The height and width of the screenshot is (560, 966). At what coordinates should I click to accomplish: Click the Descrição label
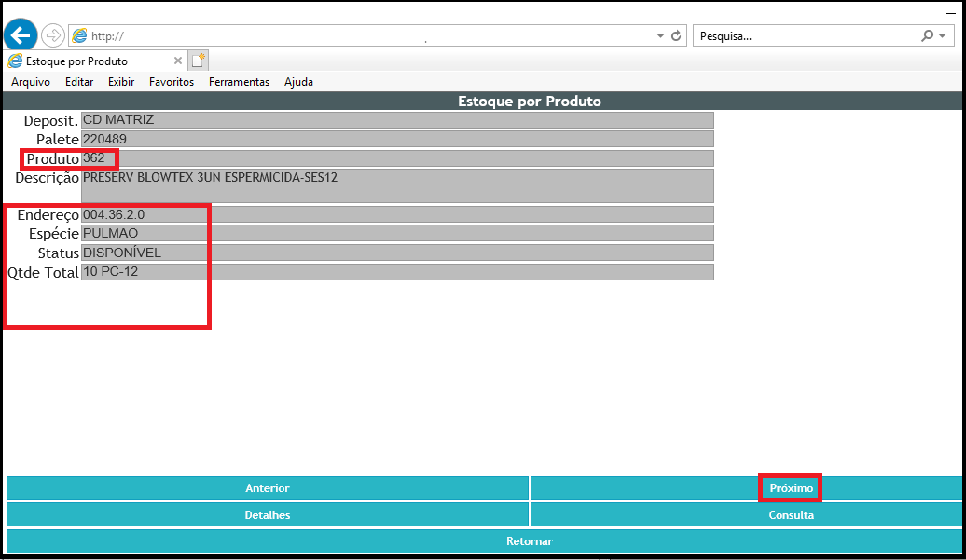tap(47, 178)
